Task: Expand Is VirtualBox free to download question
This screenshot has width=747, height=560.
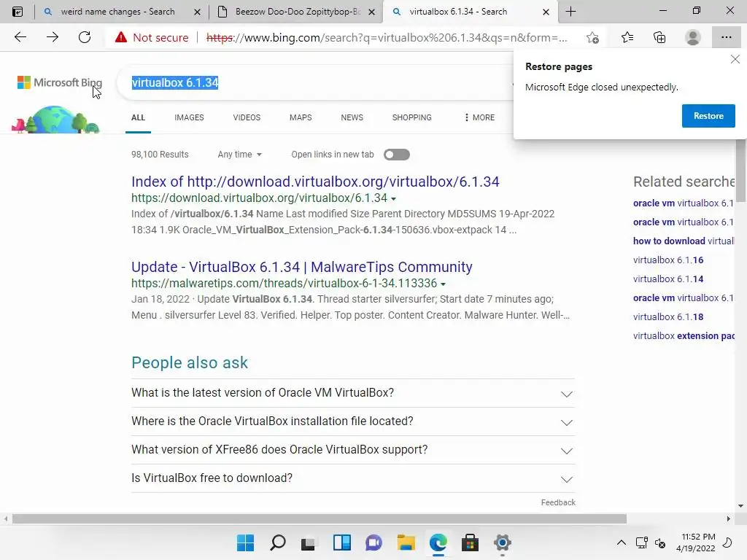Action: pos(353,478)
